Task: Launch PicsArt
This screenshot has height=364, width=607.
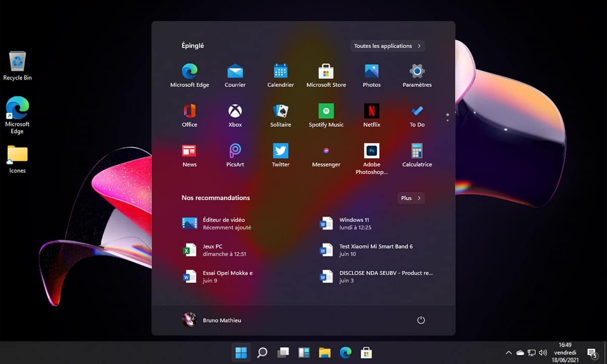Action: pos(235,156)
